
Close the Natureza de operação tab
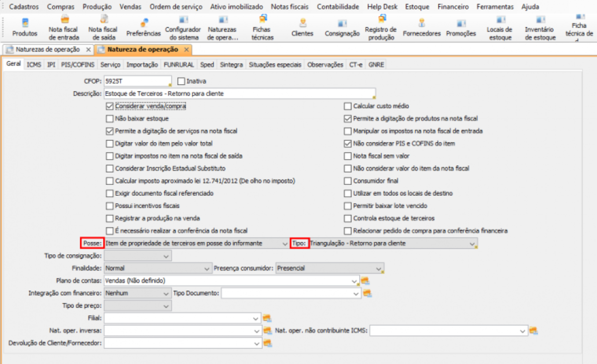(187, 50)
